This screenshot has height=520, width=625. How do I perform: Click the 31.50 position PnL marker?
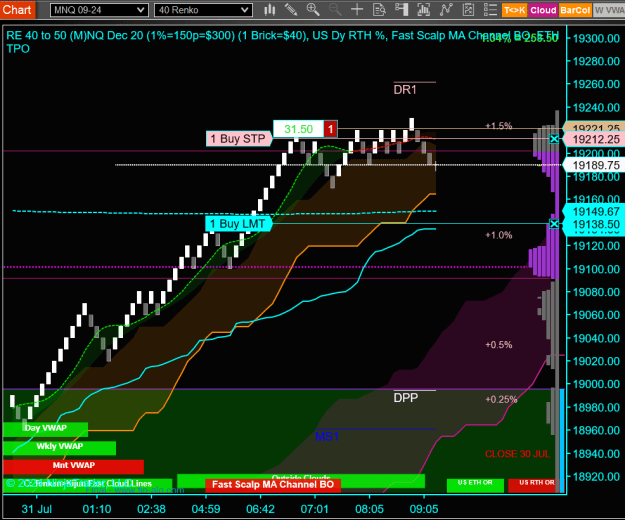pyautogui.click(x=298, y=129)
